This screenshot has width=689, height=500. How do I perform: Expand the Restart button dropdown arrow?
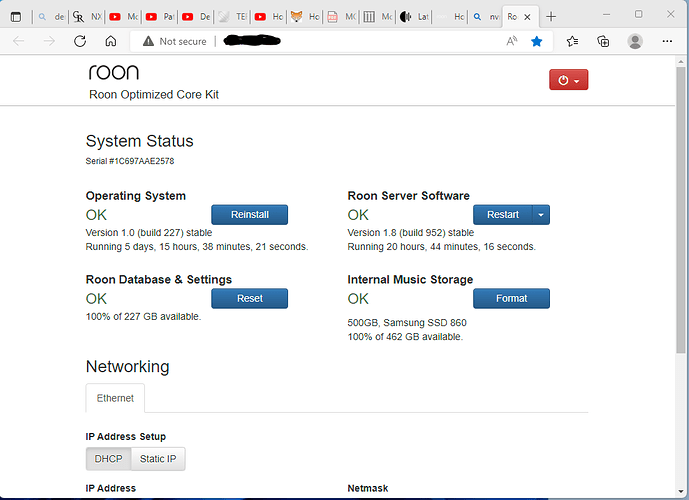(540, 214)
